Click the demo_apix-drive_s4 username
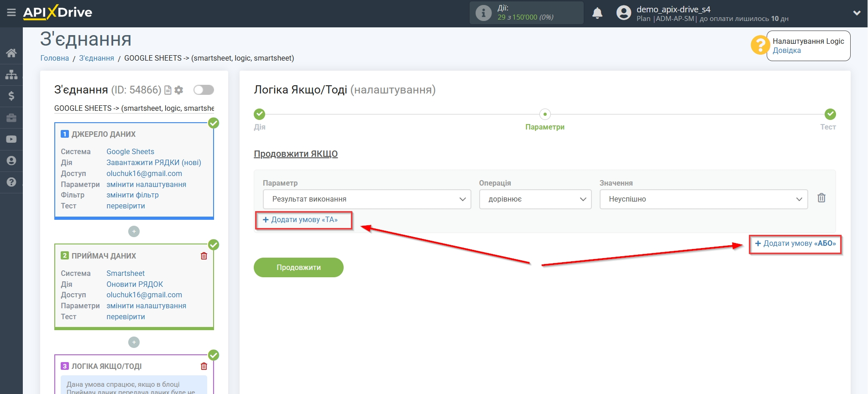This screenshot has height=394, width=868. [x=674, y=9]
